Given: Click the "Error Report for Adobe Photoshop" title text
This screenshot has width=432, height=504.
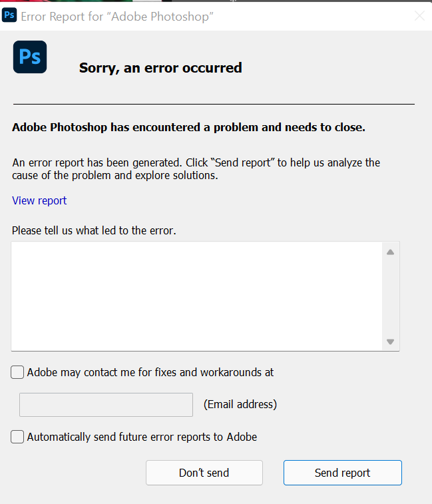Looking at the screenshot, I should [117, 16].
